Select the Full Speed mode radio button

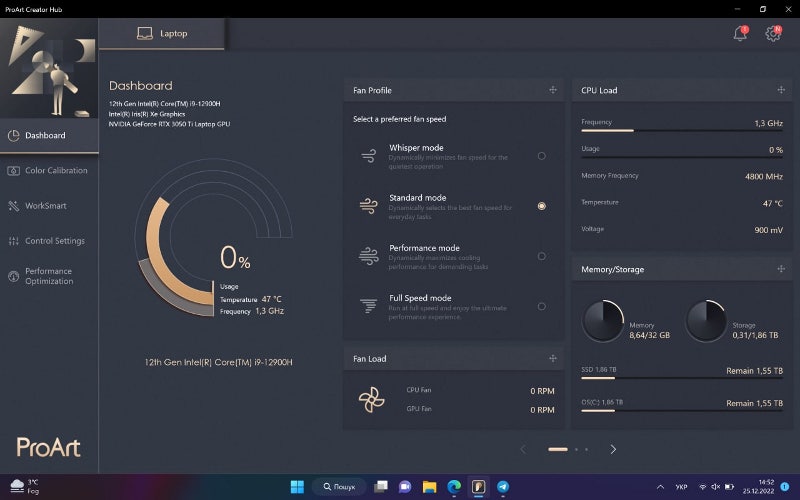[x=541, y=306]
